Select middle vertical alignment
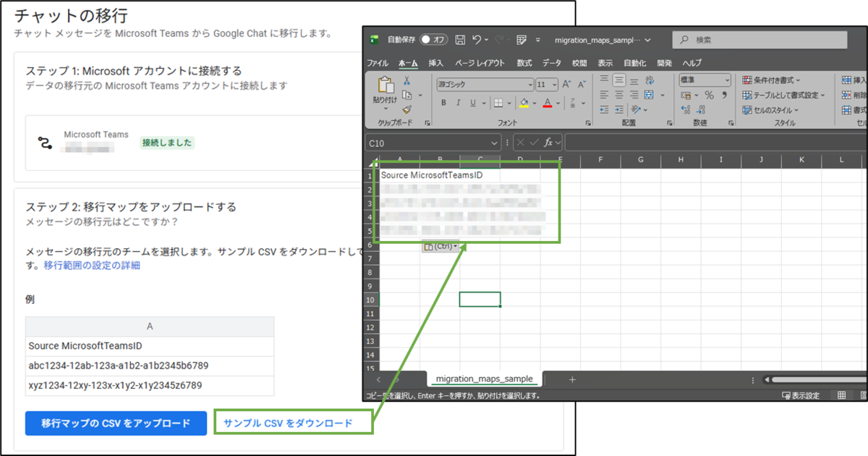Image resolution: width=868 pixels, height=456 pixels. click(619, 80)
